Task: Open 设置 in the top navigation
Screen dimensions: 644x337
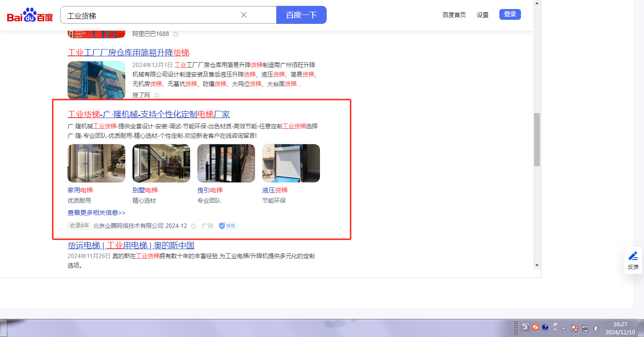Action: point(483,15)
